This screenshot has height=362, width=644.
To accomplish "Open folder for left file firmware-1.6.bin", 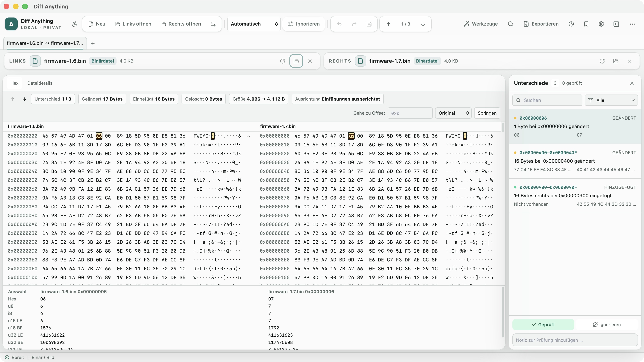I will pyautogui.click(x=296, y=61).
